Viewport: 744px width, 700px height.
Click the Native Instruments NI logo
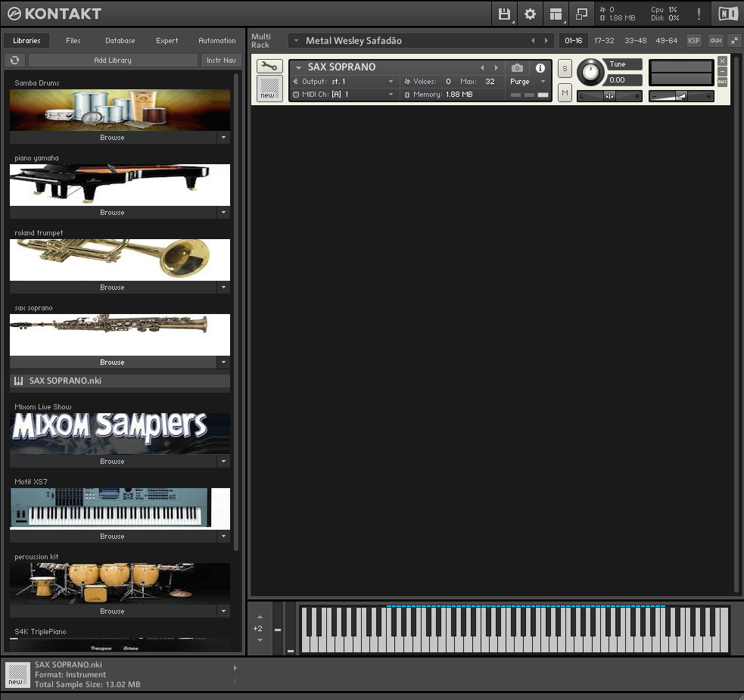(728, 14)
